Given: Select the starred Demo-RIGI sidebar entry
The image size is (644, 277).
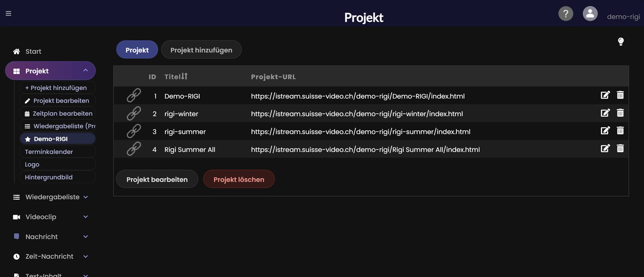Looking at the screenshot, I should [58, 139].
